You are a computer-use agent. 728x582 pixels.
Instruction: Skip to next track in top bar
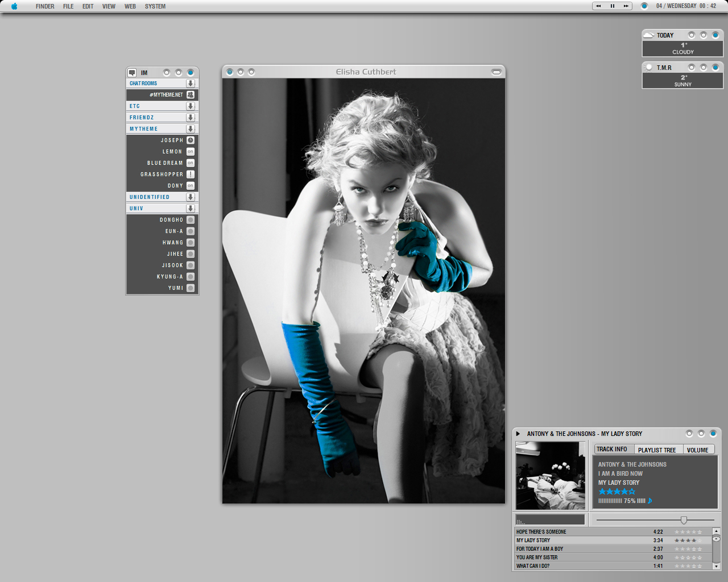coord(626,6)
